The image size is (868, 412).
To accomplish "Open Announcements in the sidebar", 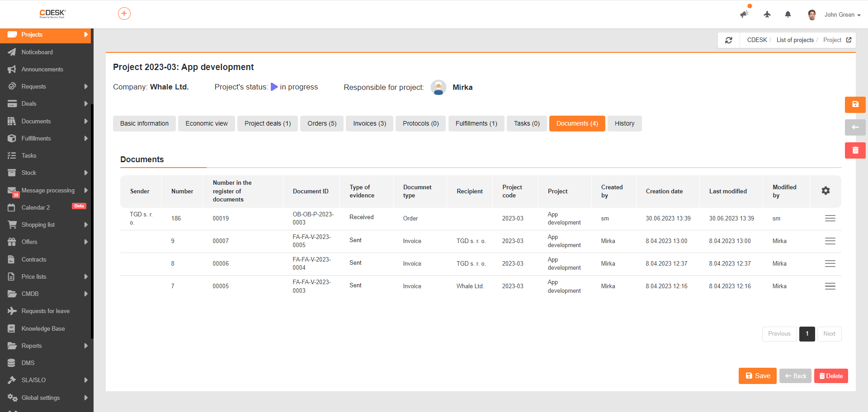I will click(45, 69).
